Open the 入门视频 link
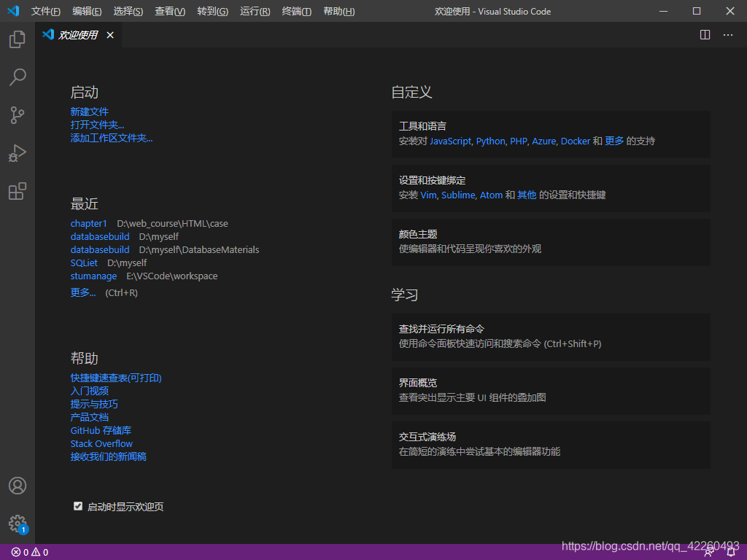The height and width of the screenshot is (560, 747). tap(90, 391)
